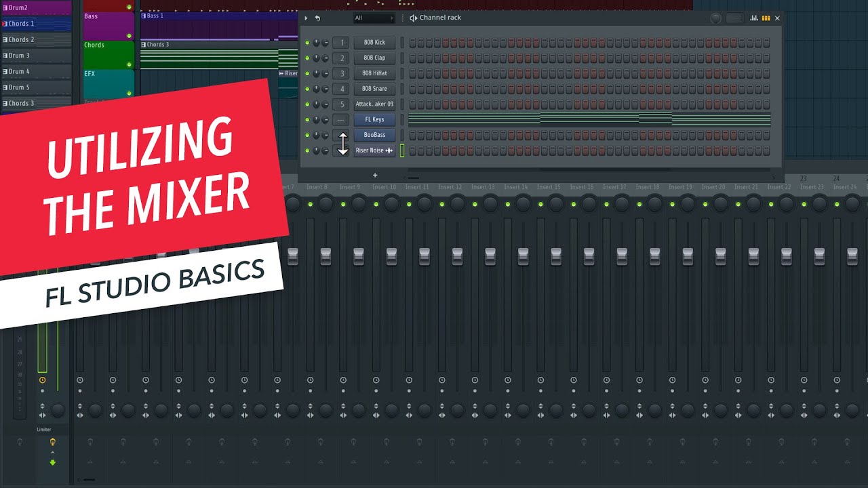Viewport: 868px width, 488px height.
Task: Click the curved undo arrow in Channel rack header
Action: click(x=317, y=18)
